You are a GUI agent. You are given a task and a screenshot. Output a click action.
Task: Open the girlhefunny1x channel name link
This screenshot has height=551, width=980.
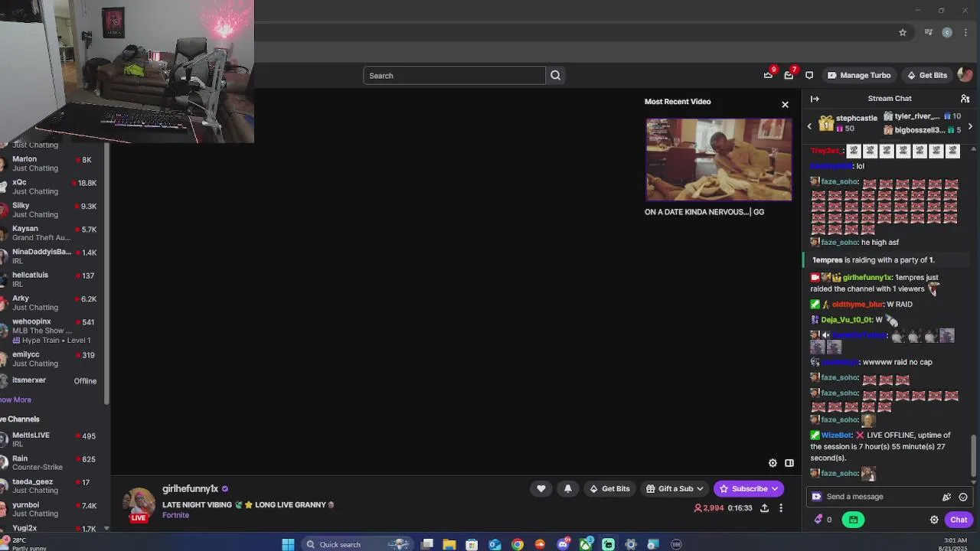[190, 488]
